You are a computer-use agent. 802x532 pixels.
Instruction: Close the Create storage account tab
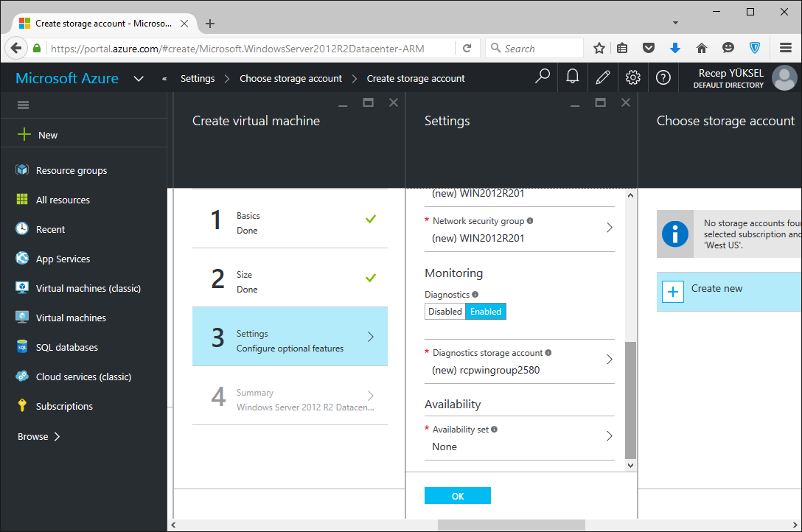184,24
